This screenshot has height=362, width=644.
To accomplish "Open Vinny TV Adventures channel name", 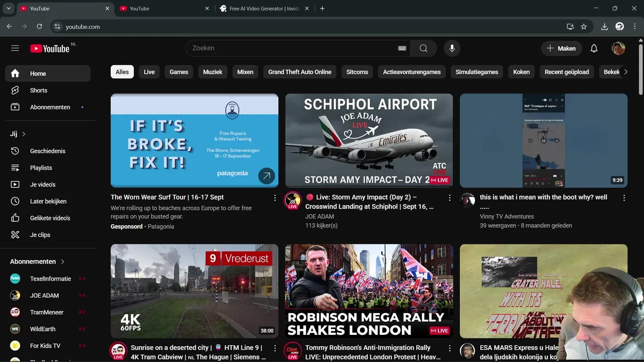I will click(x=507, y=216).
